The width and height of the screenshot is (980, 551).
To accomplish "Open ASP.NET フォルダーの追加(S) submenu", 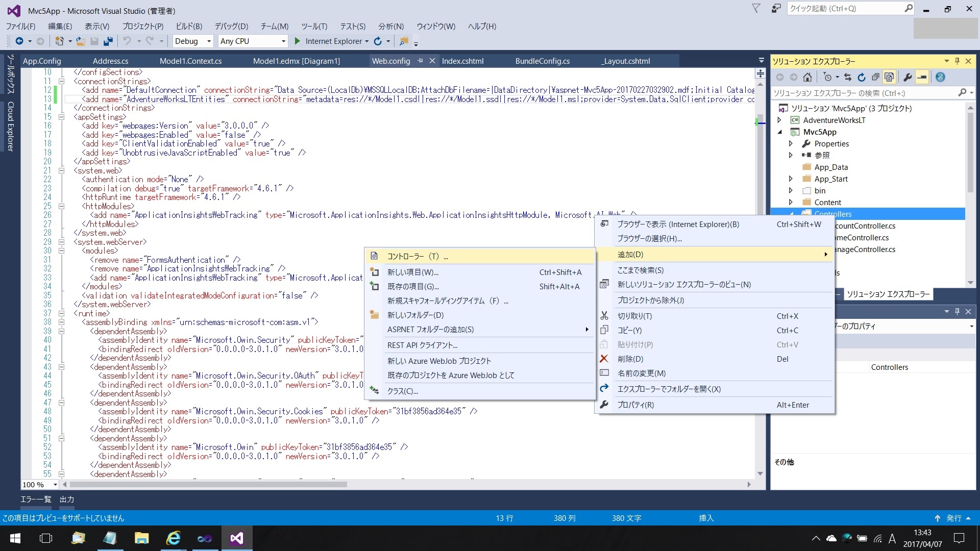I will (x=480, y=329).
